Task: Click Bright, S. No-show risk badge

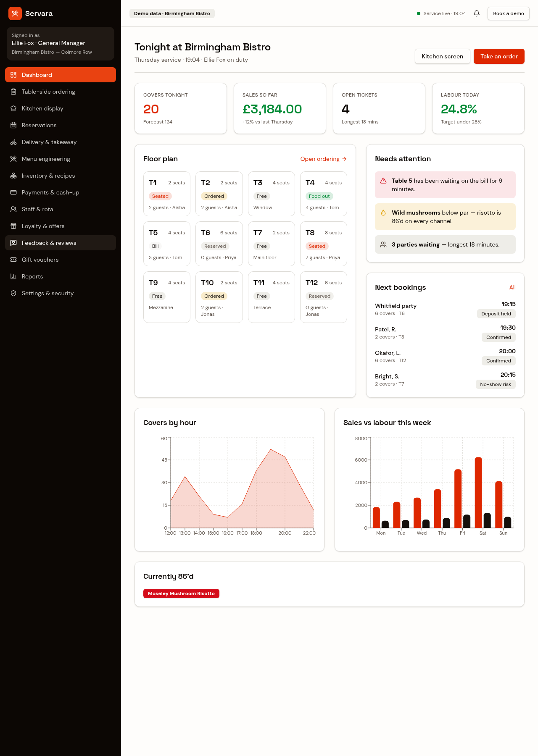Action: tap(496, 384)
